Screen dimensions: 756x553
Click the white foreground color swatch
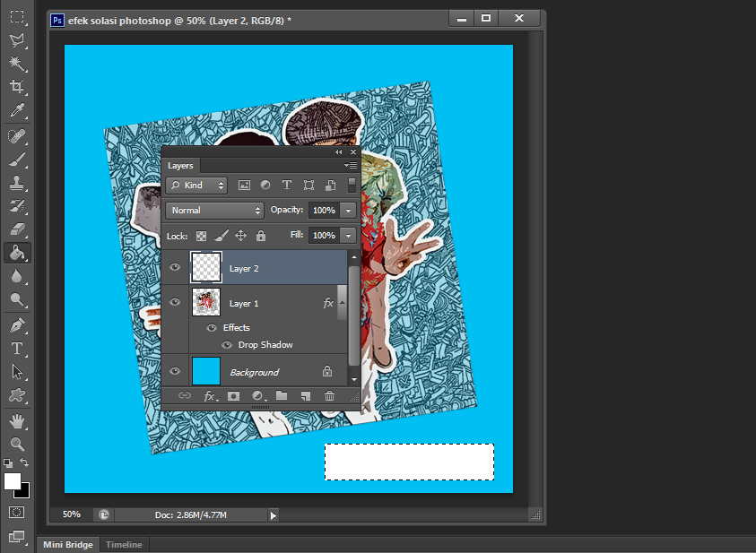coord(11,480)
